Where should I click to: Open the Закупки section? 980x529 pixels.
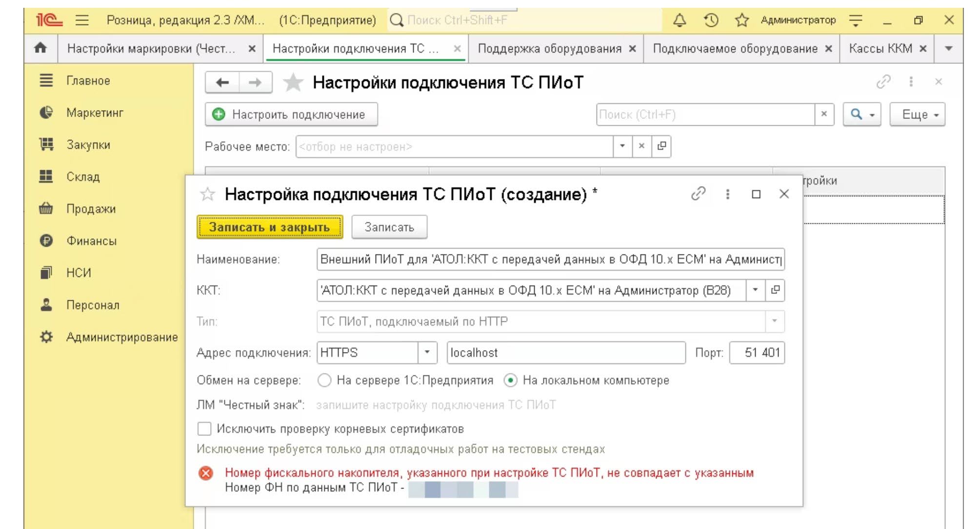[x=88, y=145]
